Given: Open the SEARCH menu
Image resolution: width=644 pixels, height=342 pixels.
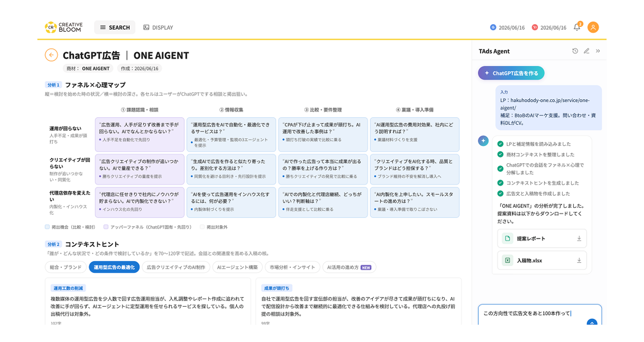Looking at the screenshot, I should (115, 27).
